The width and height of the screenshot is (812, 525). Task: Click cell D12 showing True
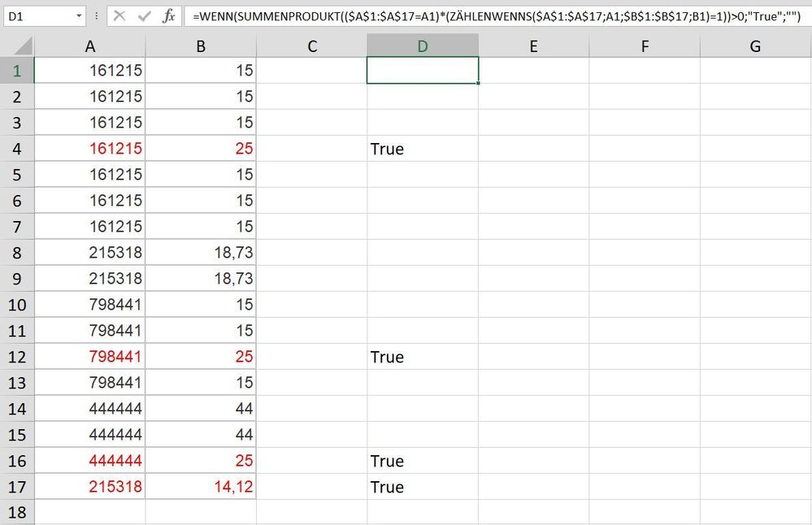[423, 357]
